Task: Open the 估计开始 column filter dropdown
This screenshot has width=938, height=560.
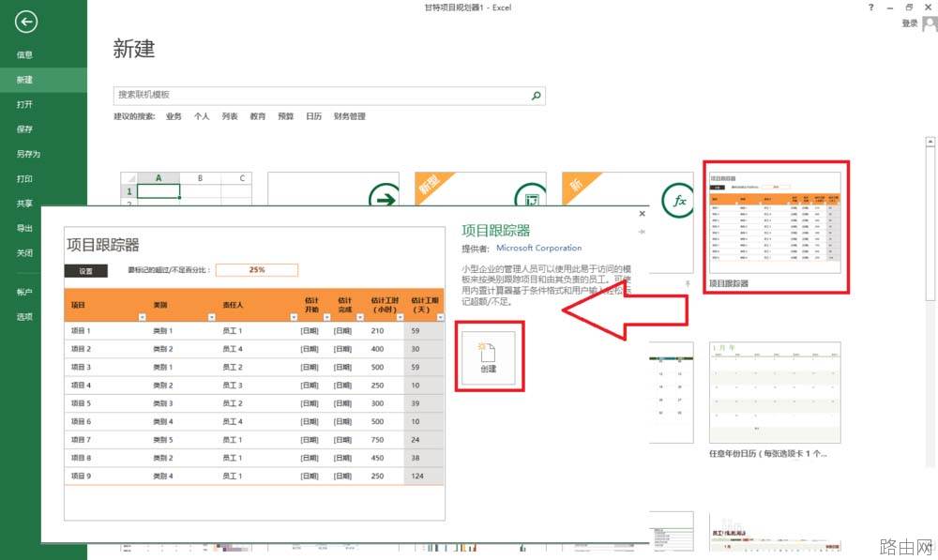Action: pos(327,317)
